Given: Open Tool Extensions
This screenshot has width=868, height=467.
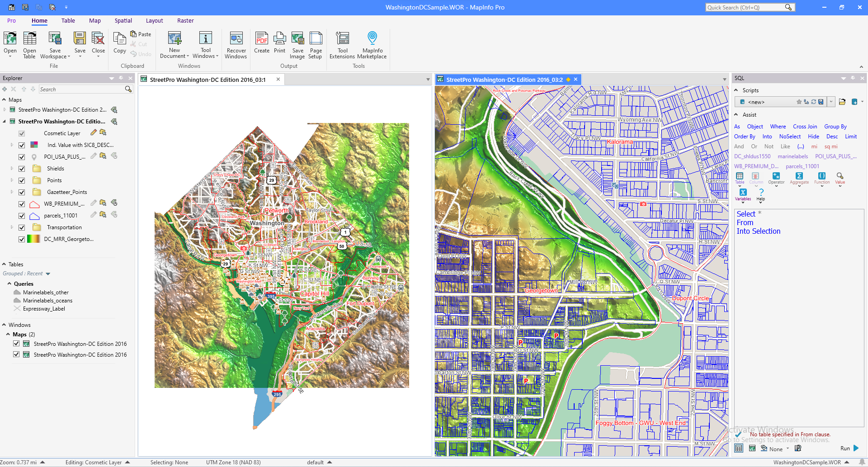Looking at the screenshot, I should click(342, 45).
